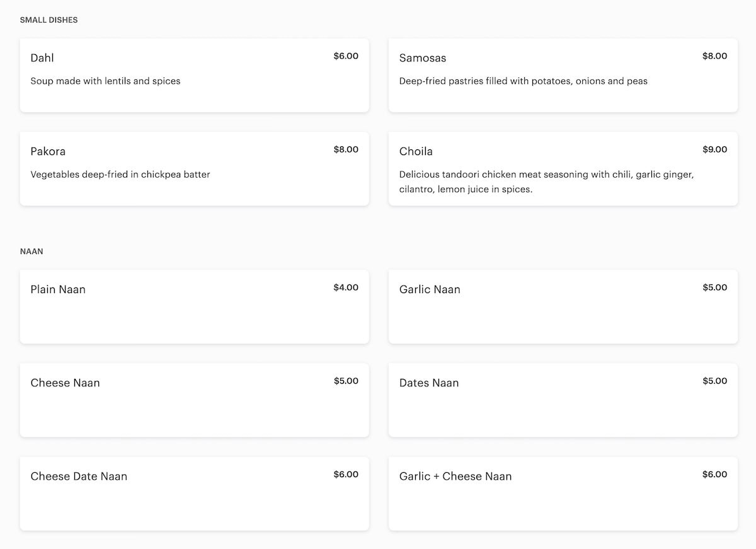Click the Choila tandoori chicken description
The width and height of the screenshot is (756, 549).
pyautogui.click(x=546, y=182)
